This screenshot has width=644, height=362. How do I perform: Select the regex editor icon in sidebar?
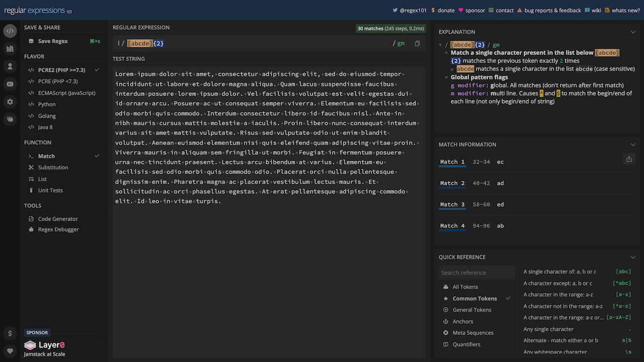click(10, 31)
